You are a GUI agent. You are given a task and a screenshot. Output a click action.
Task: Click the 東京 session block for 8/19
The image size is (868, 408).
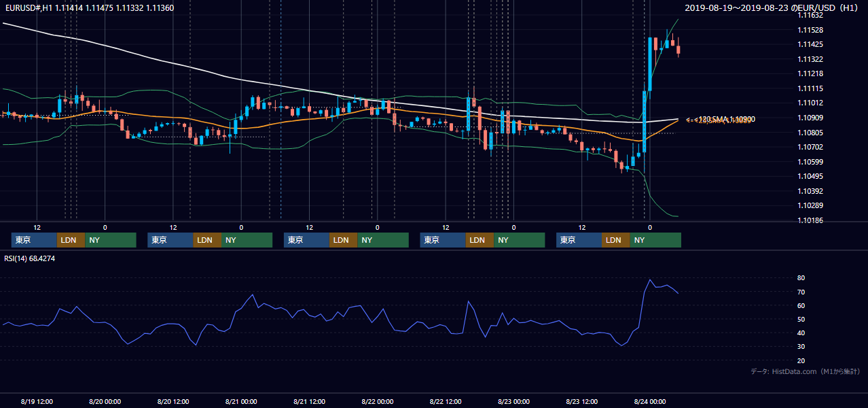click(34, 240)
